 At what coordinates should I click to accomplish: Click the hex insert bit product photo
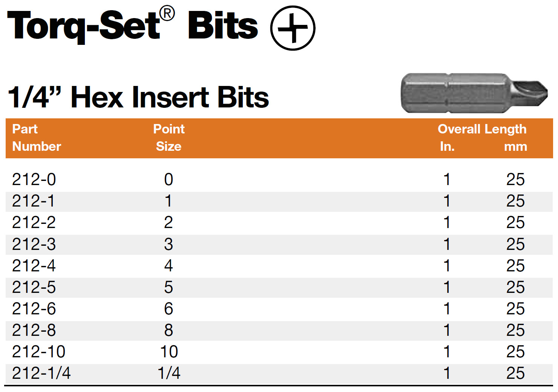point(474,93)
